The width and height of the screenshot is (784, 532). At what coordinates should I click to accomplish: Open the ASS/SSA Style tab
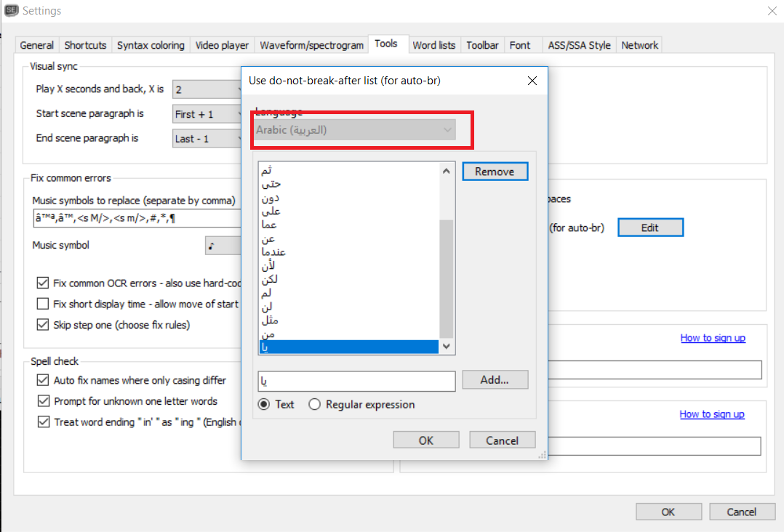(579, 45)
